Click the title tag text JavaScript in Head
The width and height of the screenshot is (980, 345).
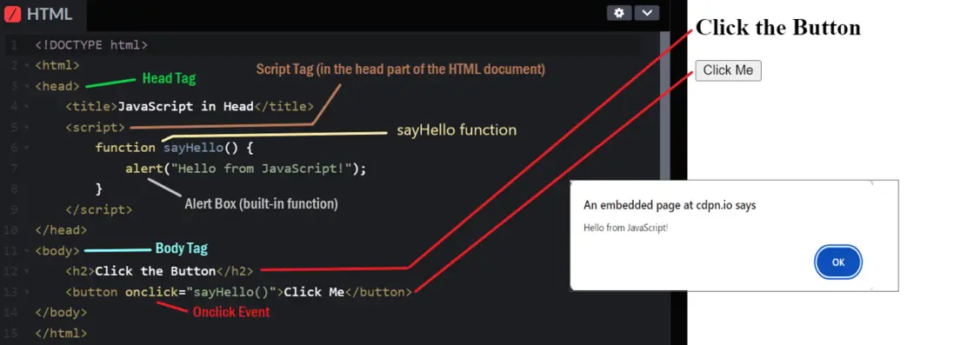(185, 106)
